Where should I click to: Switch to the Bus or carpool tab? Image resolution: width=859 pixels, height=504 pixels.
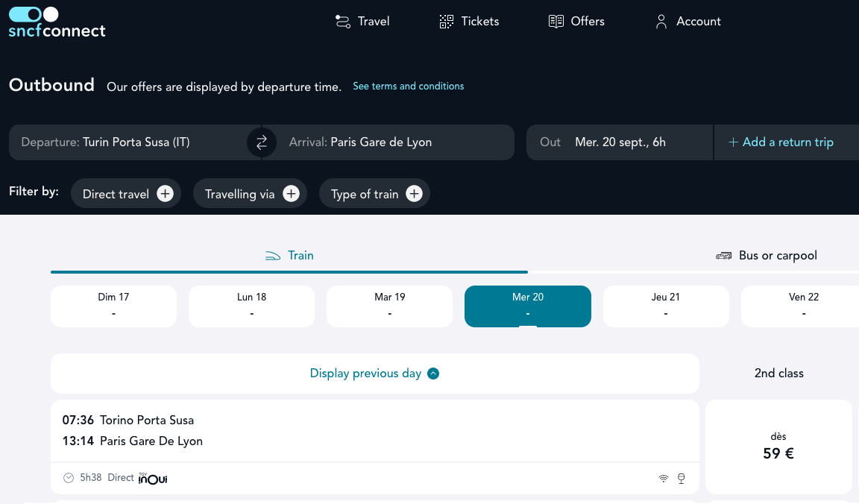(767, 256)
